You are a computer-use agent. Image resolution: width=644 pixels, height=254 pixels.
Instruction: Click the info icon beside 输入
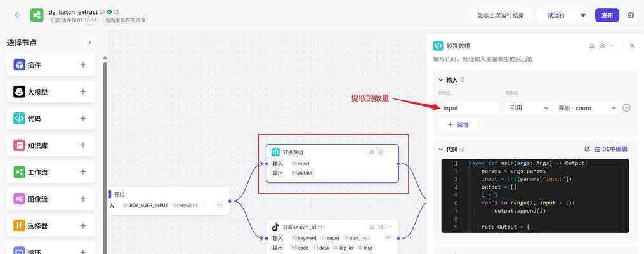click(x=462, y=80)
